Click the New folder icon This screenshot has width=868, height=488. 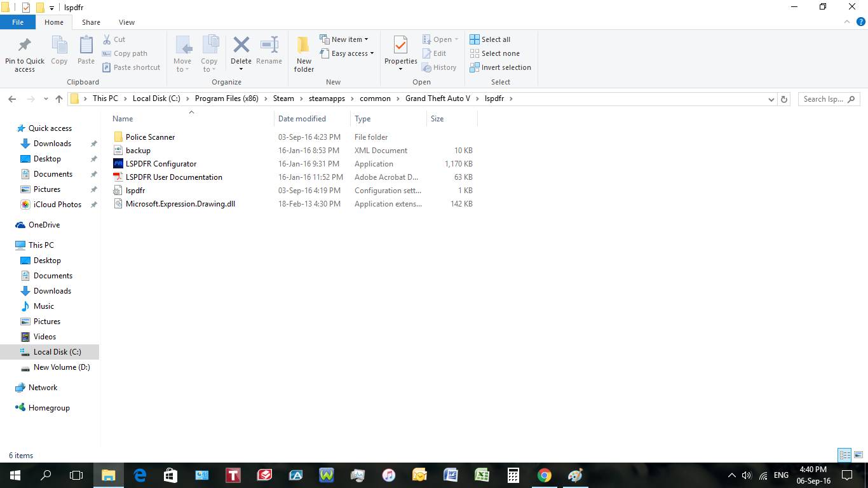pyautogui.click(x=304, y=46)
